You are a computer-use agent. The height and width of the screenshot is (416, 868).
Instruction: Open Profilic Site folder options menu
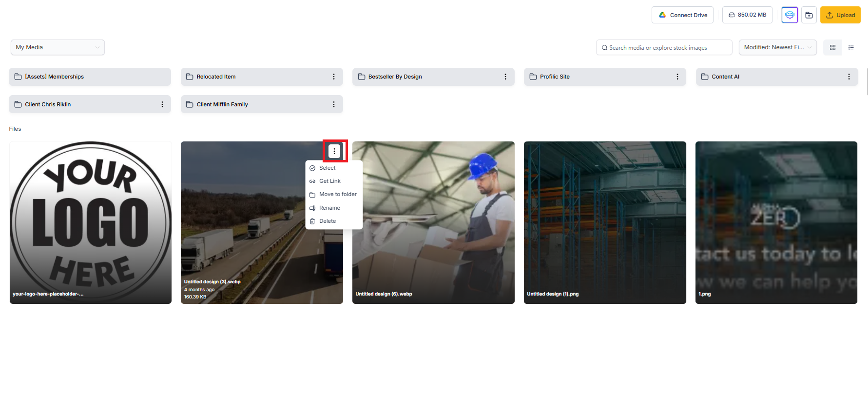pos(677,77)
